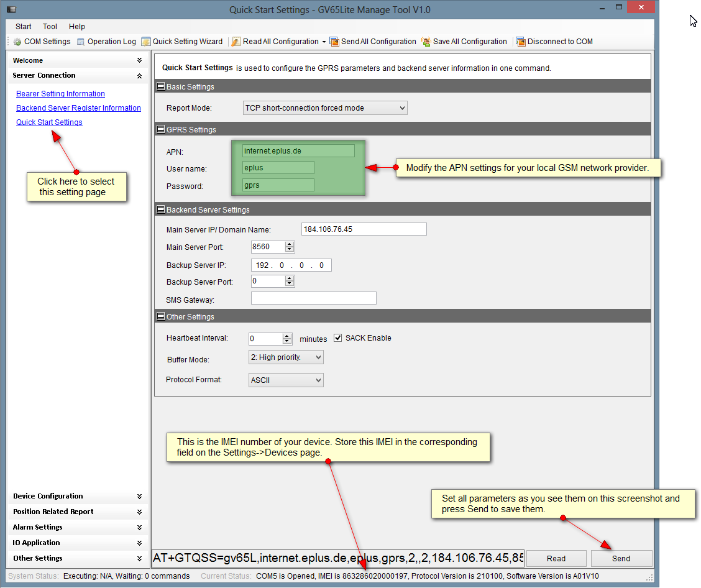This screenshot has width=701, height=588.
Task: Open Backend Server Register Information link
Action: click(78, 108)
